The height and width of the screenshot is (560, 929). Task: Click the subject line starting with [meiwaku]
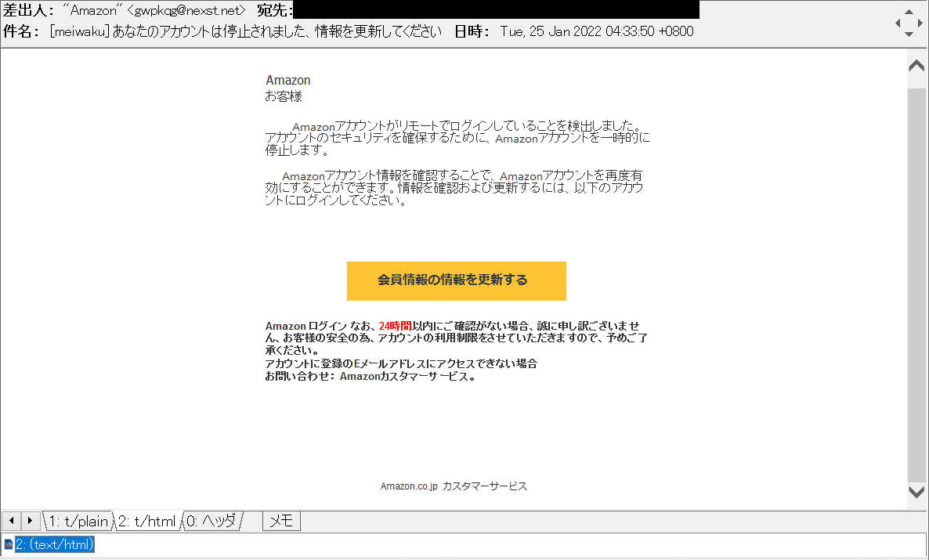click(246, 31)
